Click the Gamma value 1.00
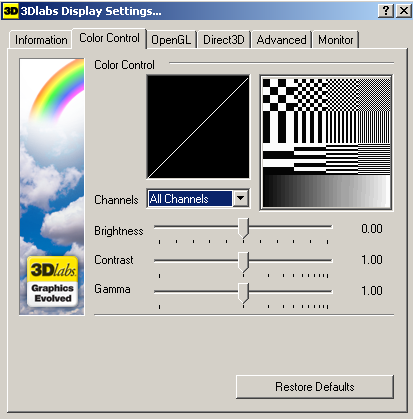The width and height of the screenshot is (413, 419). (372, 291)
